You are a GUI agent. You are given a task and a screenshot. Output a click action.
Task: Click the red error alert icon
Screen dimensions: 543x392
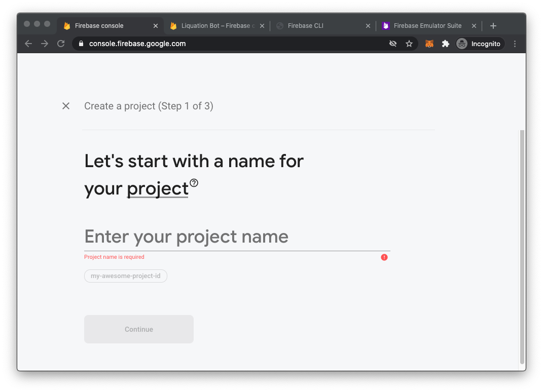(x=384, y=257)
